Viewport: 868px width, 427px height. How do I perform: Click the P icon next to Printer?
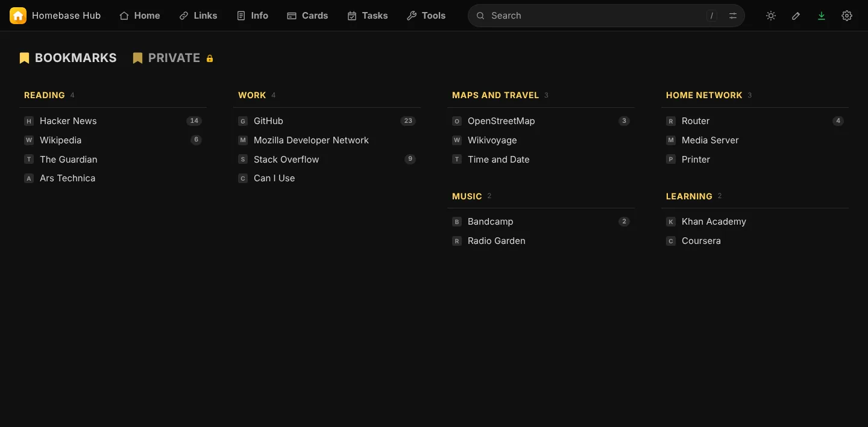point(671,160)
